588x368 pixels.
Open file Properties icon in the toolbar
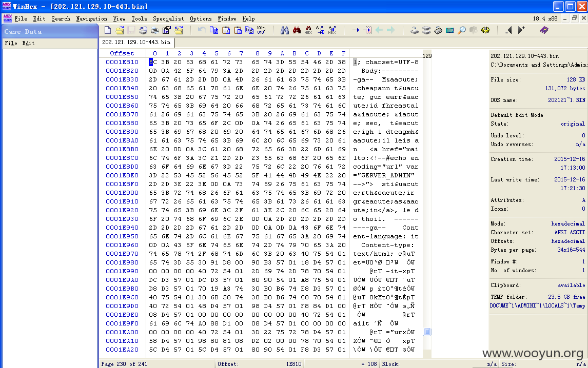pyautogui.click(x=167, y=30)
